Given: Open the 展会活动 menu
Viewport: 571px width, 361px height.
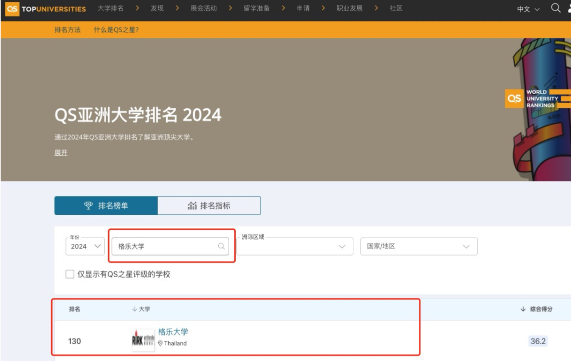Looking at the screenshot, I should pyautogui.click(x=204, y=8).
